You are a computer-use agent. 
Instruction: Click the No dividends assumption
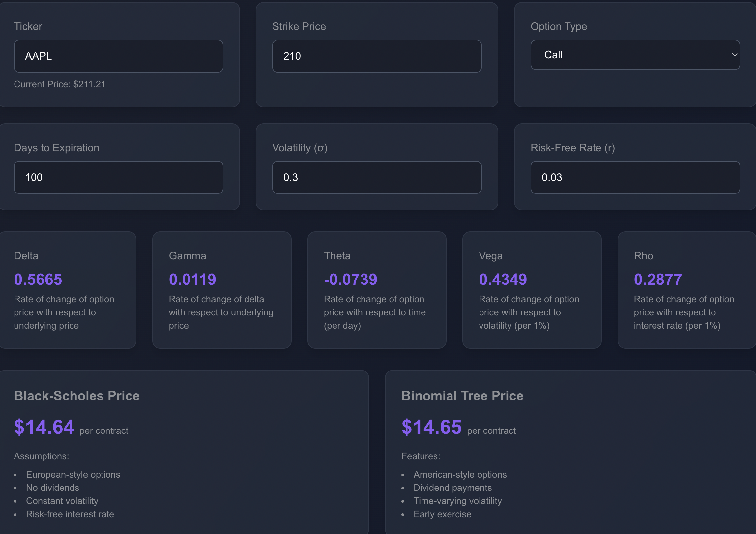[x=53, y=488]
